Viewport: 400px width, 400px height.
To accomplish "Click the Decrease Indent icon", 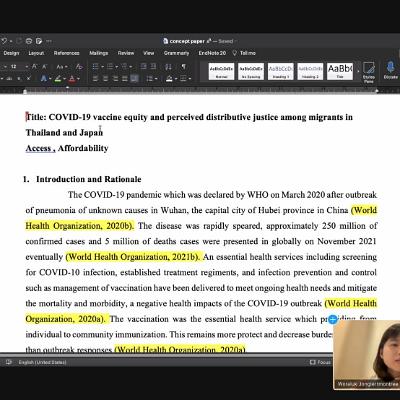I will tap(143, 66).
